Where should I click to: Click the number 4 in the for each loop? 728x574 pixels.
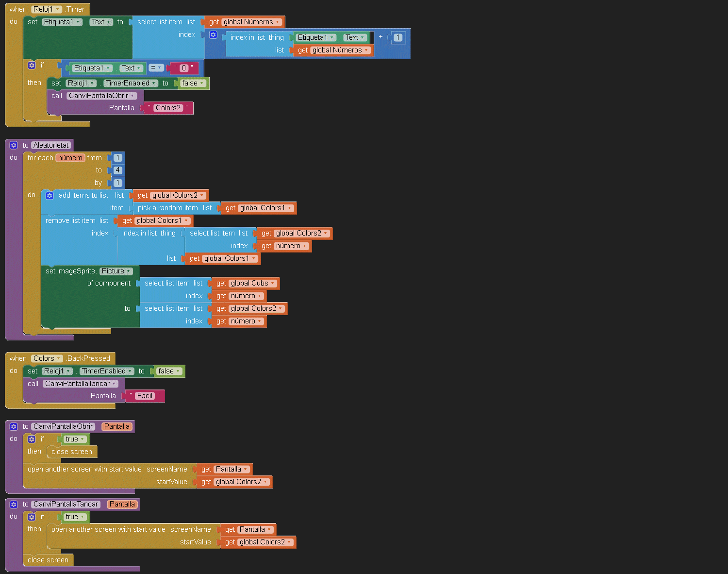click(x=117, y=170)
